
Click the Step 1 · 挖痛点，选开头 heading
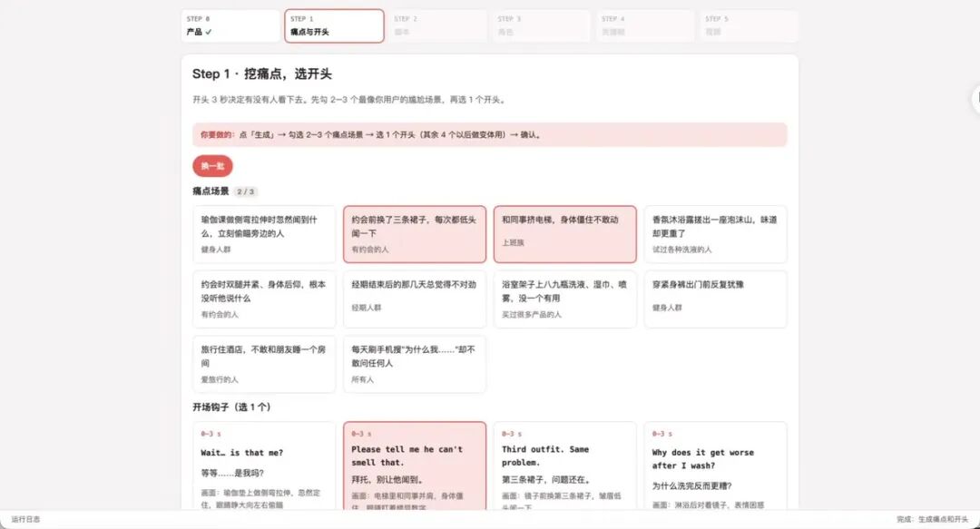[x=262, y=73]
